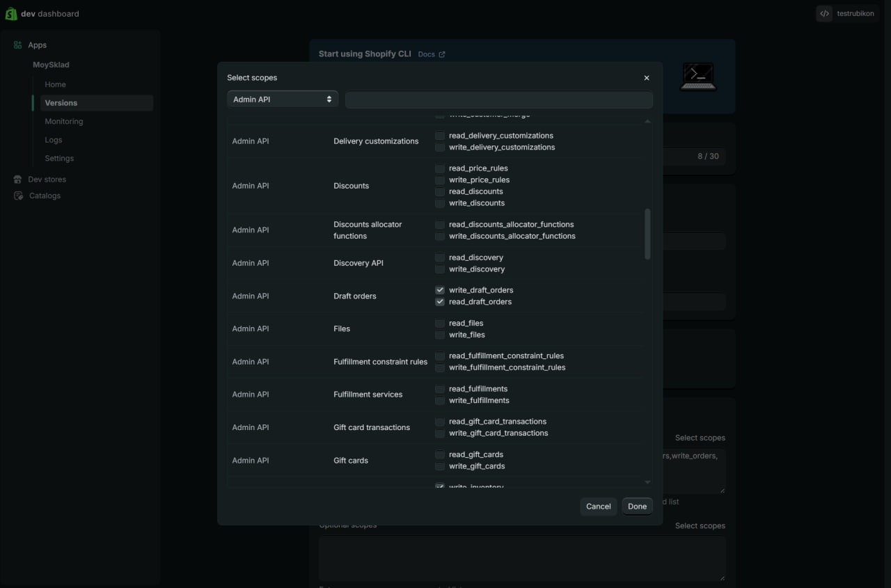Click the testrubikon account button

846,13
